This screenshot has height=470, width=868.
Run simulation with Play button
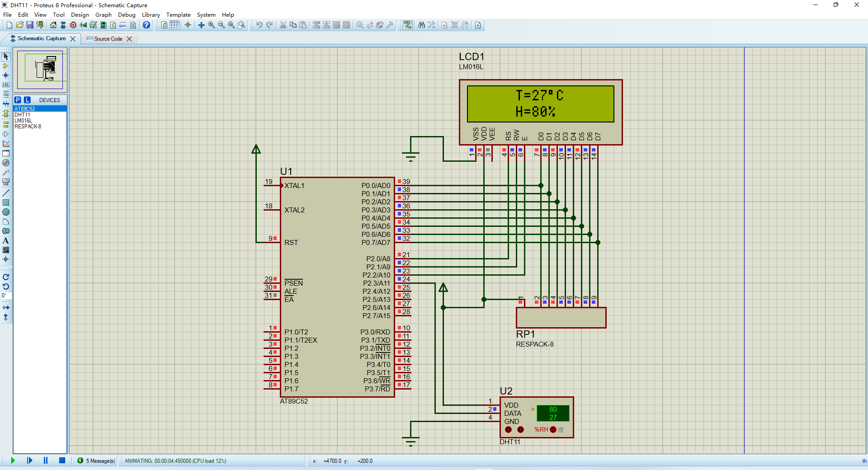point(13,461)
